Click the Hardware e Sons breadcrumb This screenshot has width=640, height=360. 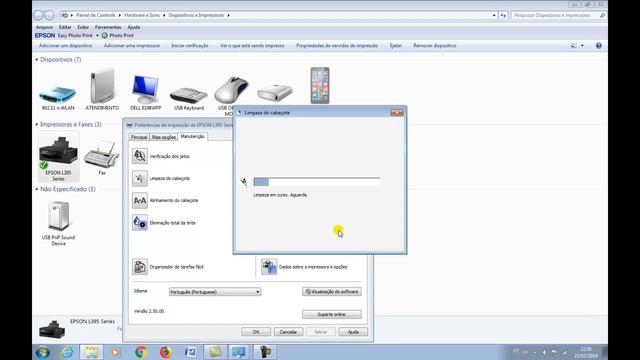(142, 15)
